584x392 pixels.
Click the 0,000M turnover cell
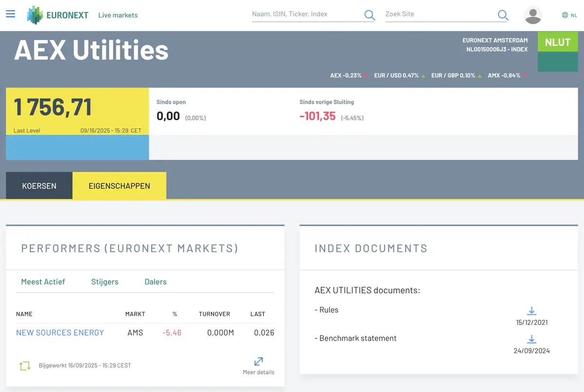pyautogui.click(x=220, y=333)
